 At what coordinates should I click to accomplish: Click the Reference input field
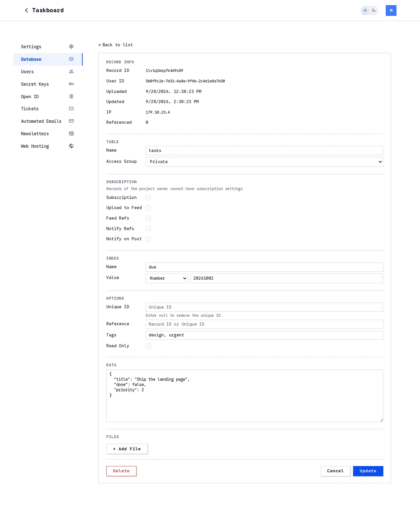[264, 324]
